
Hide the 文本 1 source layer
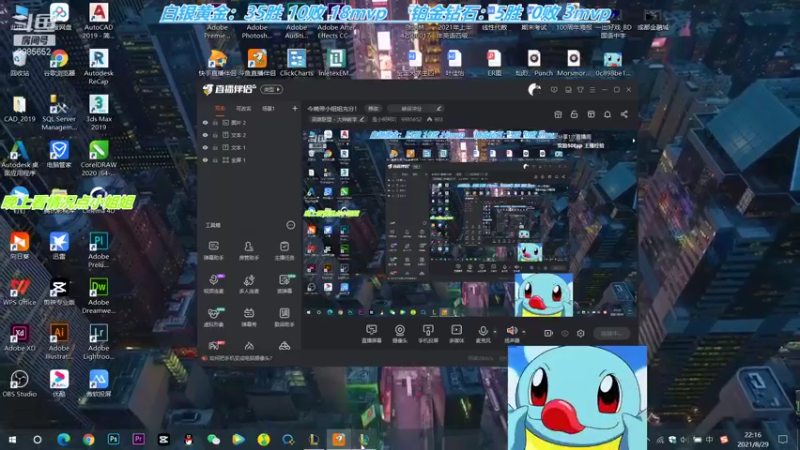[205, 147]
